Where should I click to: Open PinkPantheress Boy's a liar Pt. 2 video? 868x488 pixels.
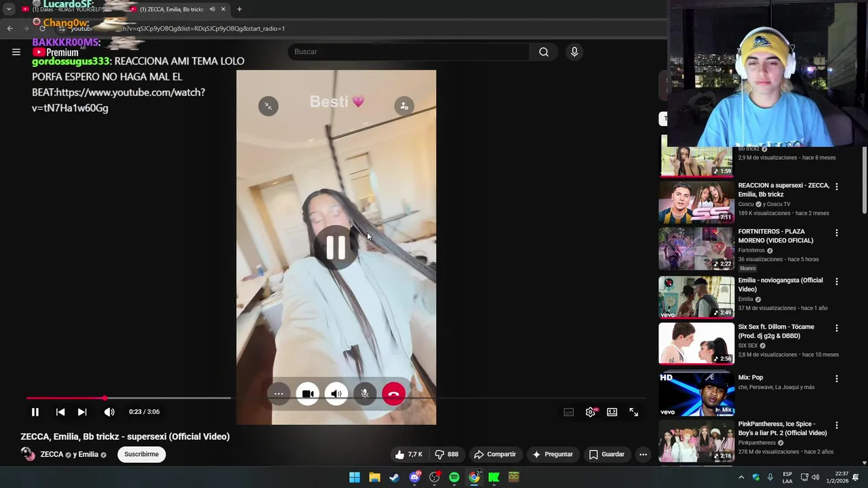click(x=783, y=428)
